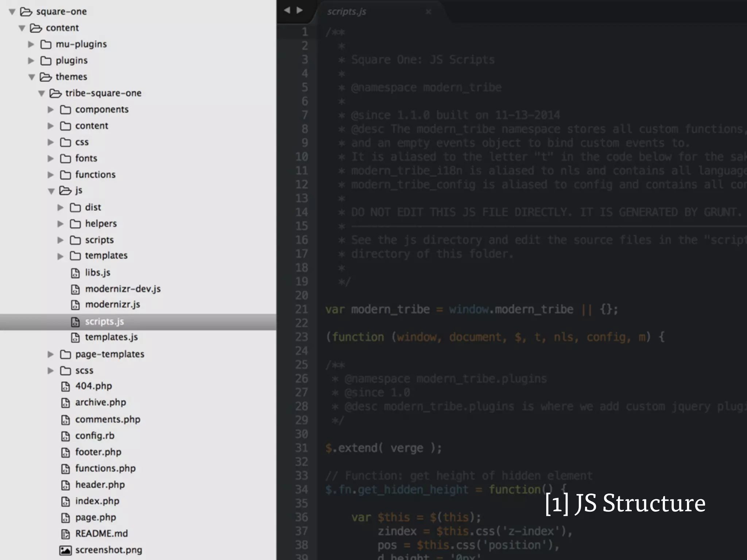747x560 pixels.
Task: Expand the page-templates folder arrow
Action: 51,354
